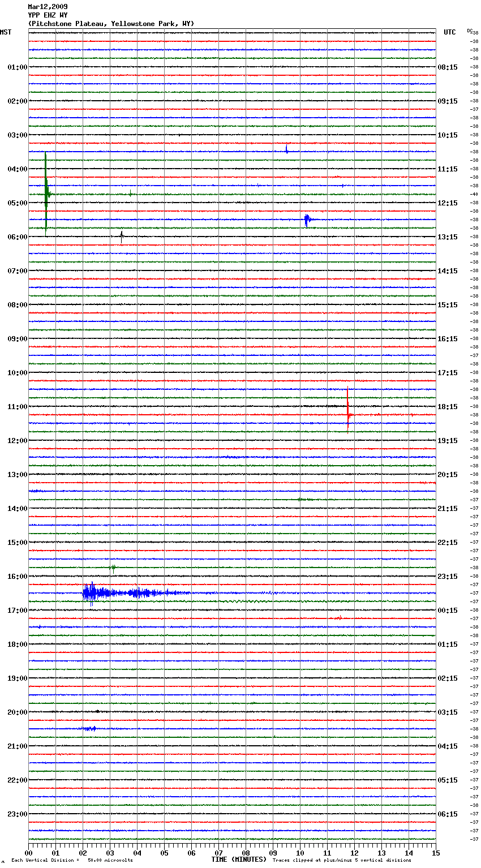Select the station code YPP EHZ WY
Image resolution: width=481 pixels, height=868 pixels.
coord(48,15)
